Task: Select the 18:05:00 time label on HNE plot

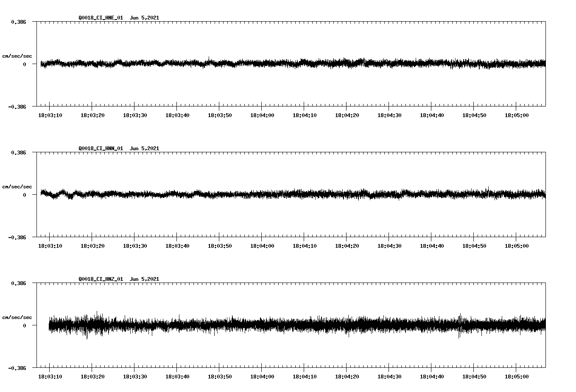Action: (517, 115)
